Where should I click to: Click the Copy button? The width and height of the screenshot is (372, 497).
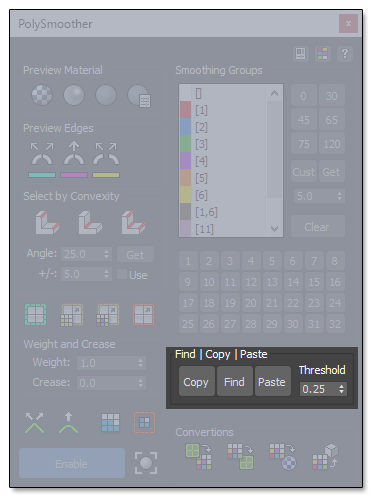coord(196,382)
